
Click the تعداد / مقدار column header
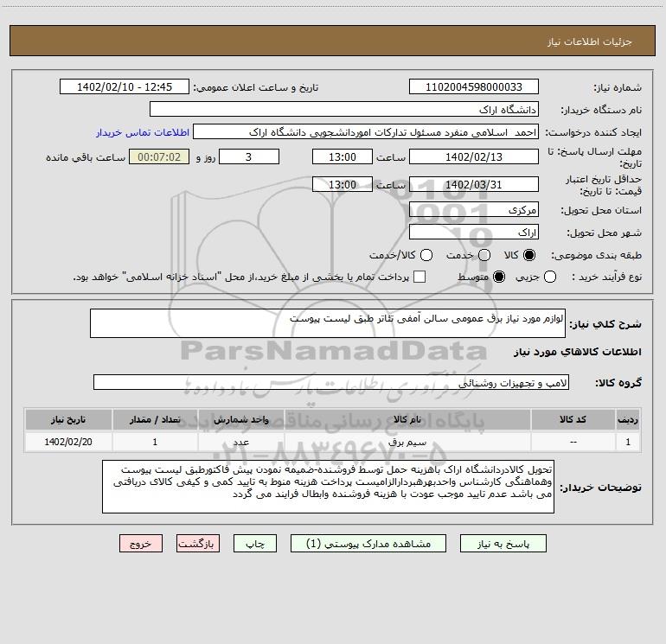[155, 419]
